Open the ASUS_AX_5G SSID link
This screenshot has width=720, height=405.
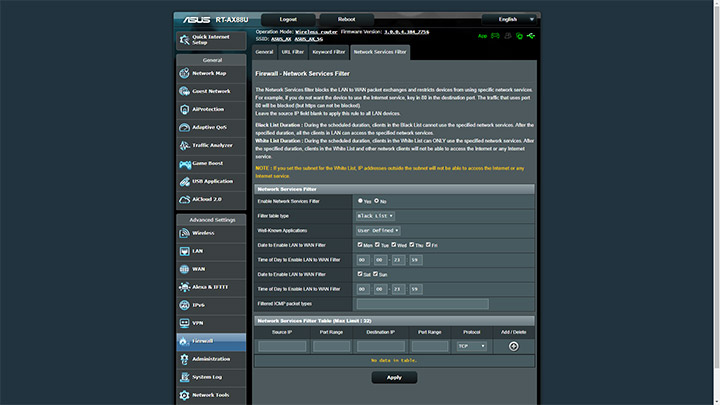point(309,39)
